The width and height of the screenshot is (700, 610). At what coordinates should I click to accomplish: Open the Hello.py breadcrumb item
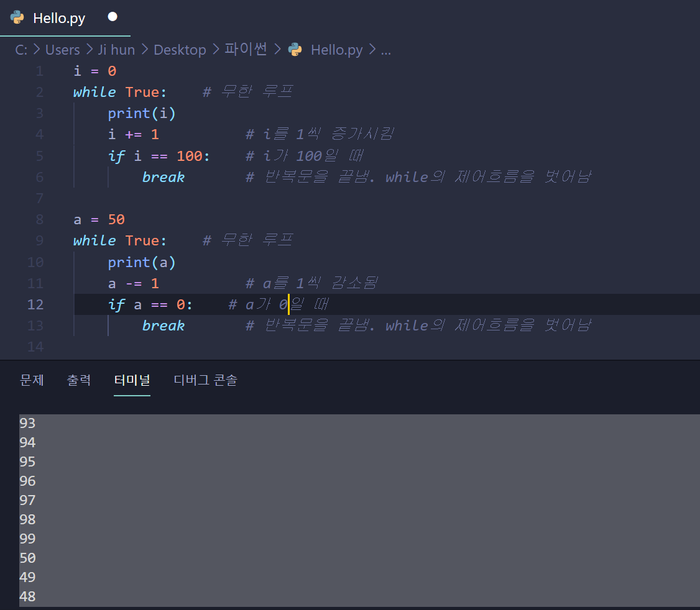click(336, 50)
